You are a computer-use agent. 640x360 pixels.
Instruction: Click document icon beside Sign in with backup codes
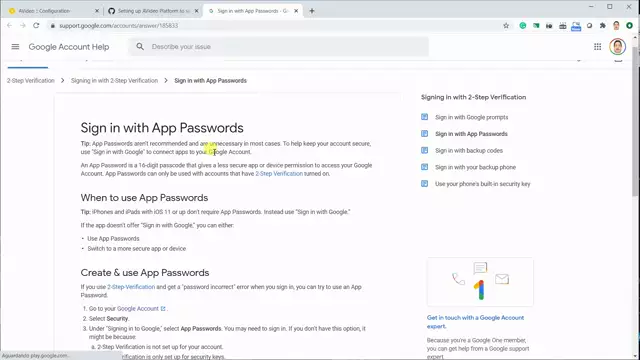(424, 150)
